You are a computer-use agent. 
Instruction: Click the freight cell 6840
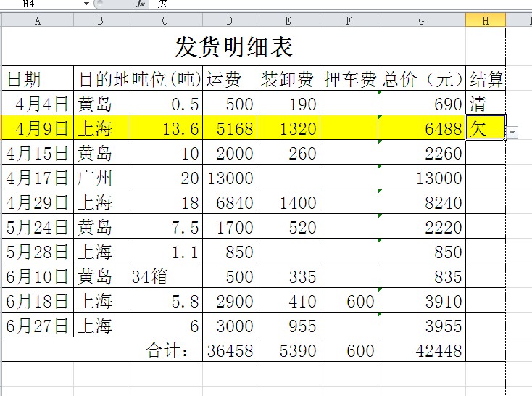click(230, 202)
